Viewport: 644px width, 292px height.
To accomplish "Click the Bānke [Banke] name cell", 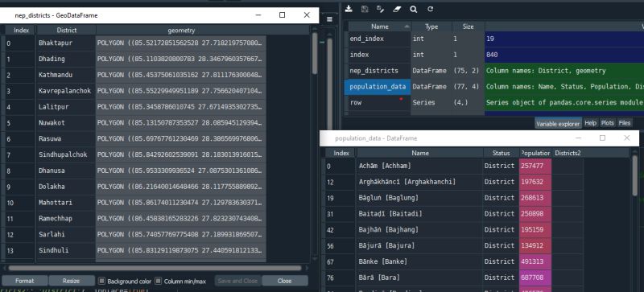I will pos(419,261).
